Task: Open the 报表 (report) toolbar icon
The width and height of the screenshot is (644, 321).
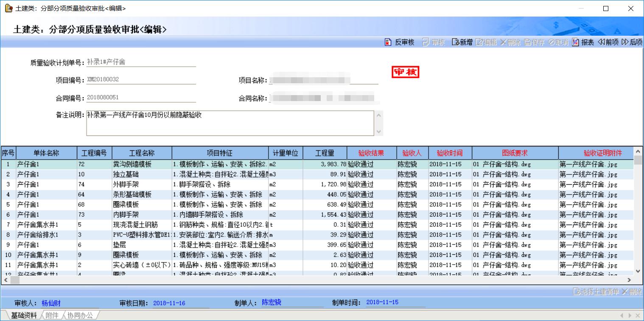Action: 575,42
